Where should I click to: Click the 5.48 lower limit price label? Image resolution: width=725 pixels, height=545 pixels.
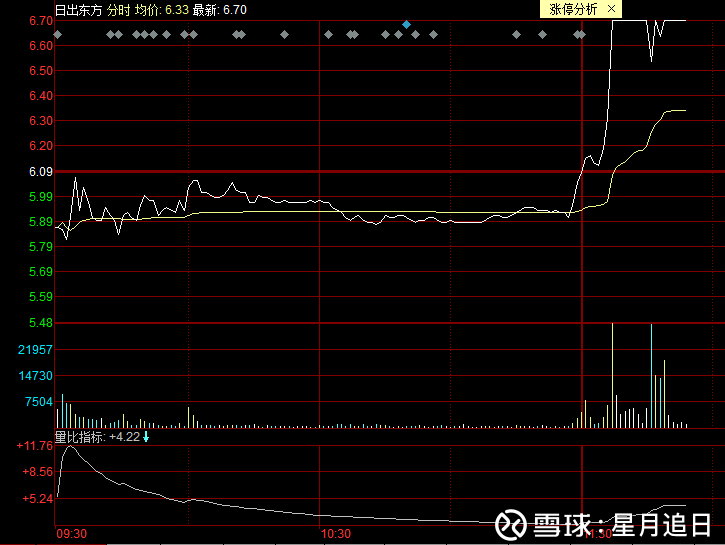[41, 322]
